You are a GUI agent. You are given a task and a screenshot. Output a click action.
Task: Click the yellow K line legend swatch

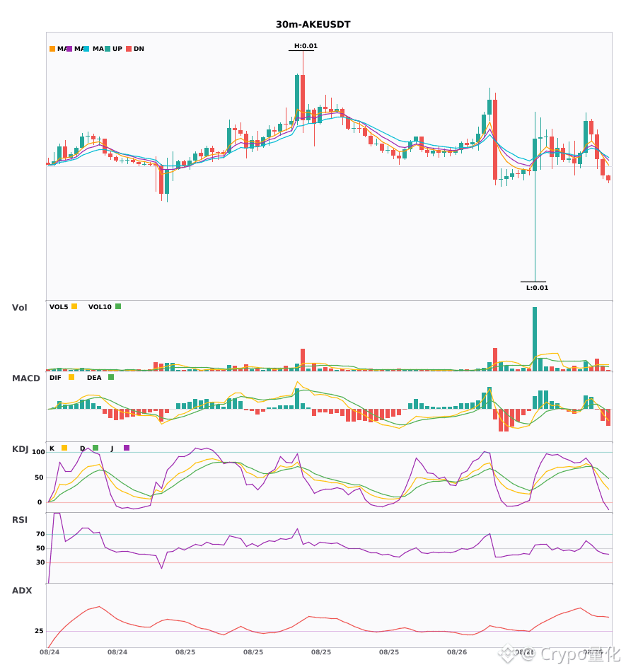64,448
